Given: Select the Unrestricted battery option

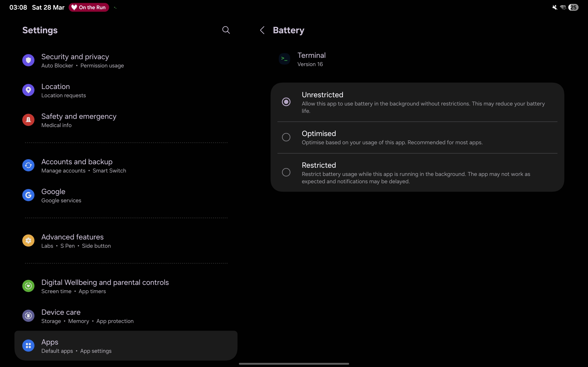Looking at the screenshot, I should pyautogui.click(x=286, y=102).
